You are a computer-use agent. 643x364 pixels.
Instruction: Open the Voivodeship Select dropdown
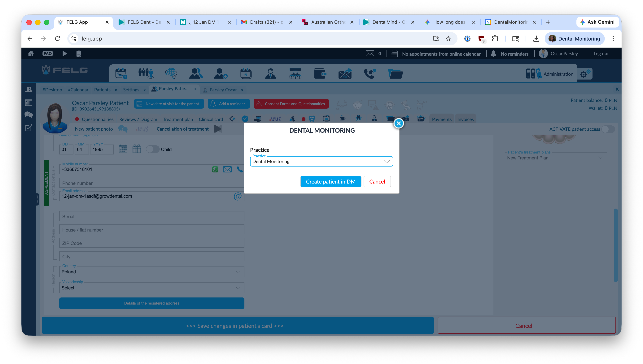coord(151,288)
